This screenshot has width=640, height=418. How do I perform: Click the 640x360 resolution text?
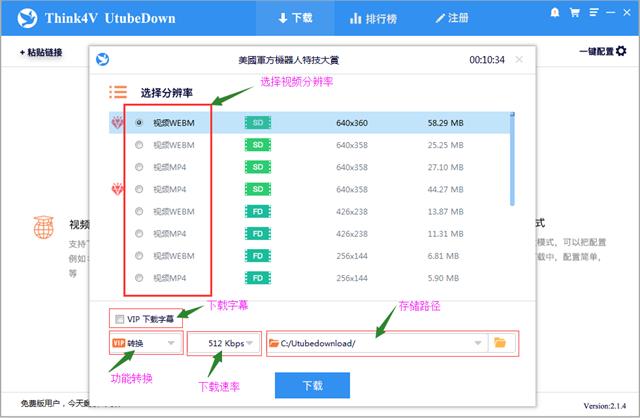(352, 123)
